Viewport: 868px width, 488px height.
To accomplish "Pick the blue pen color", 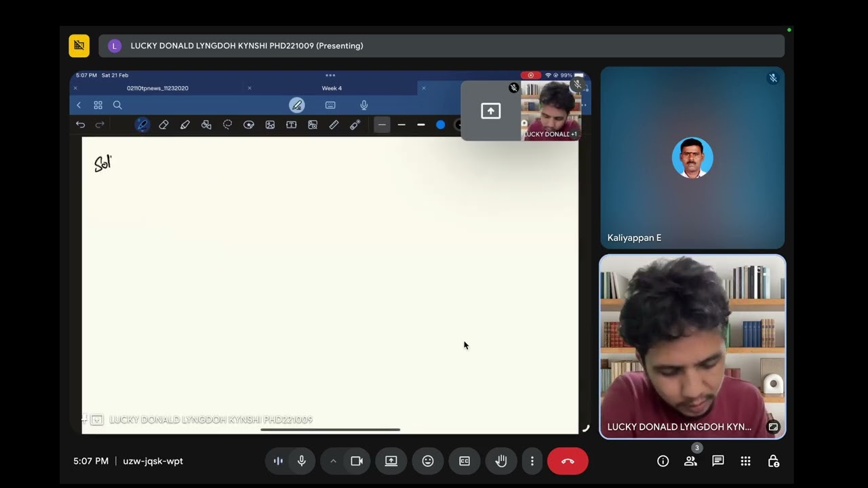I will click(x=440, y=125).
